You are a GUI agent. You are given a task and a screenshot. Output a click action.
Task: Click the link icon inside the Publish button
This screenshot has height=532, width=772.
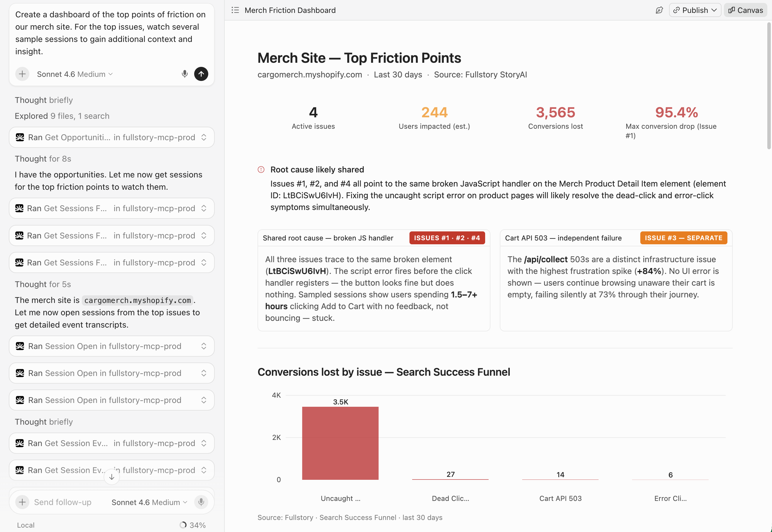[676, 10]
